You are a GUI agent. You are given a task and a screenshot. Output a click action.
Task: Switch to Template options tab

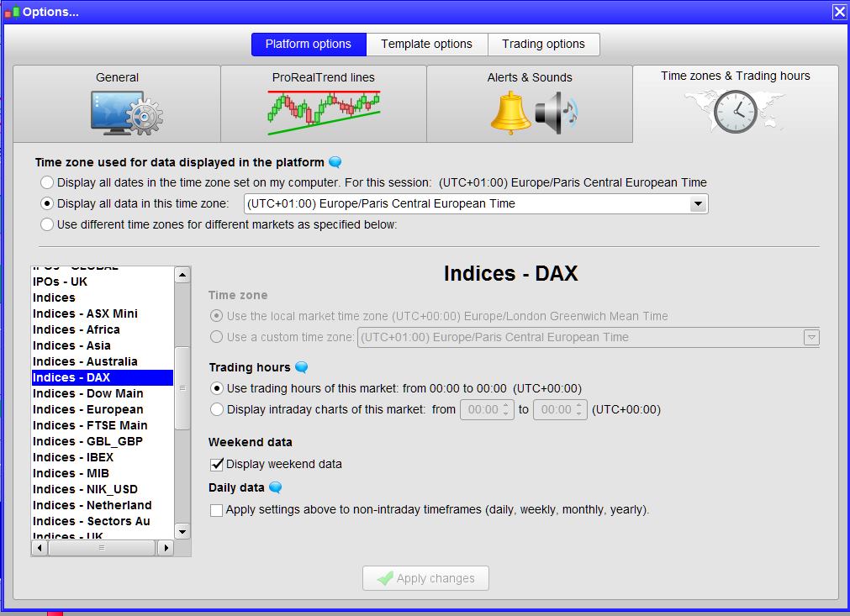[426, 45]
